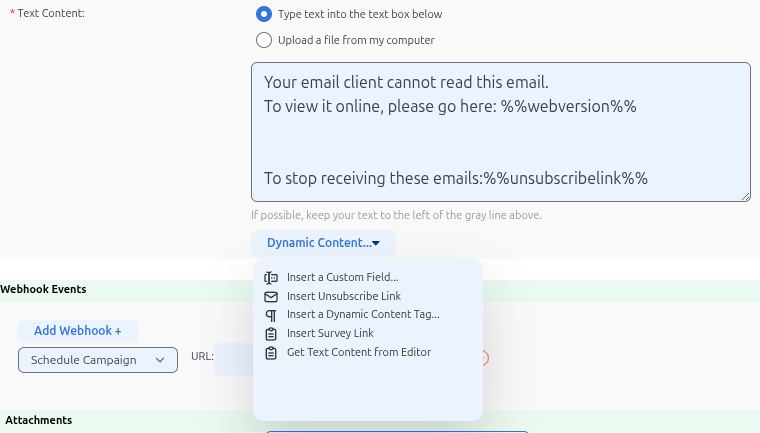
Task: Click clipboard icon beside Get Text Content
Action: pyautogui.click(x=271, y=353)
